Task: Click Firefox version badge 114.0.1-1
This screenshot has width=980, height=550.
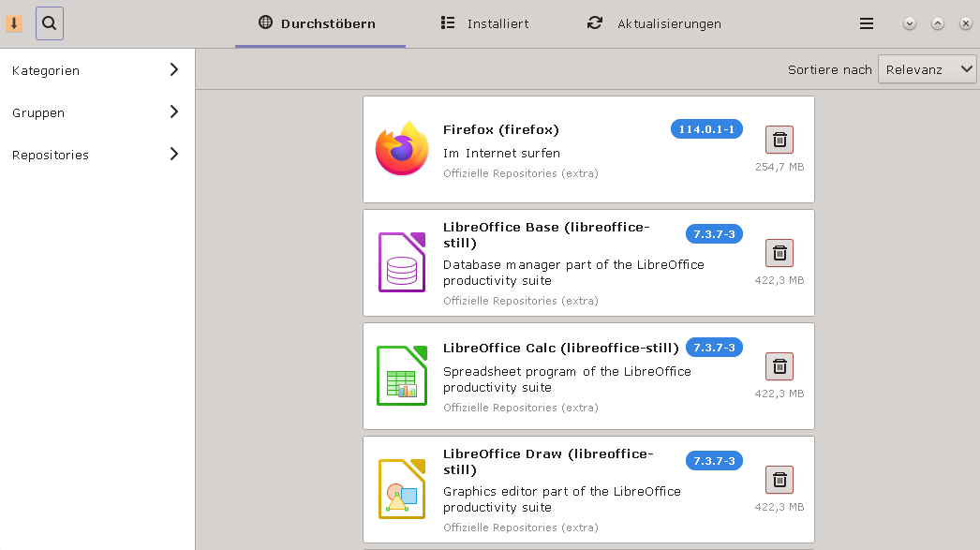Action: coord(706,128)
